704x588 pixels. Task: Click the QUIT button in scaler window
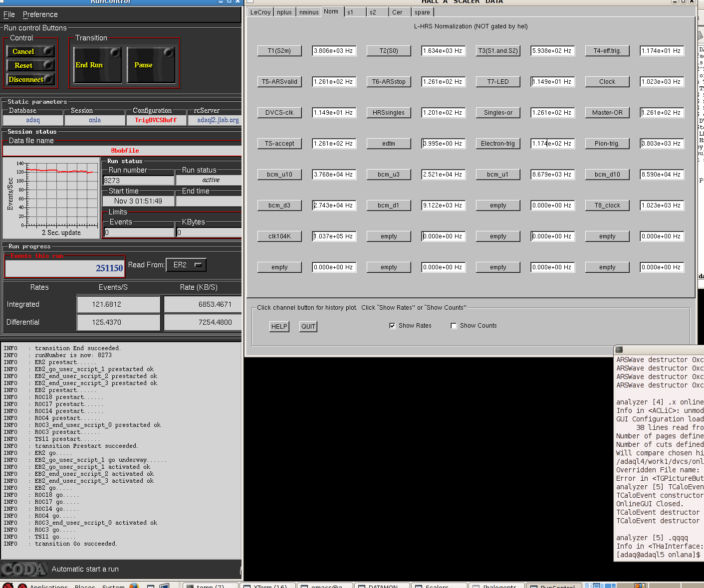point(308,327)
